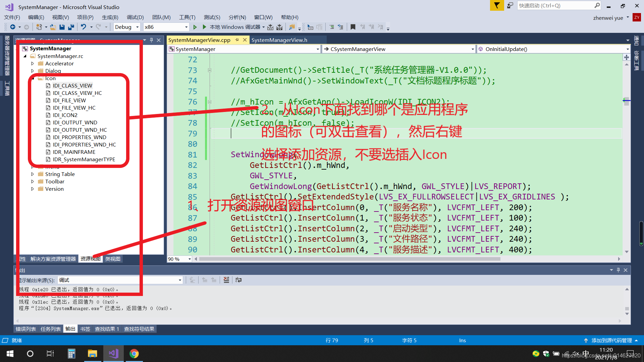Expand the String Table folder
Screen dimensions: 644x362
[x=33, y=174]
